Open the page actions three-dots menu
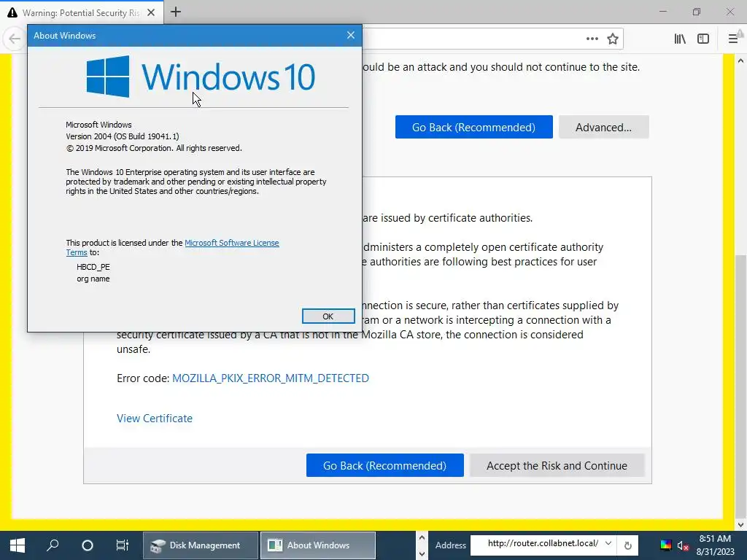Viewport: 747px width, 560px height. click(x=592, y=39)
